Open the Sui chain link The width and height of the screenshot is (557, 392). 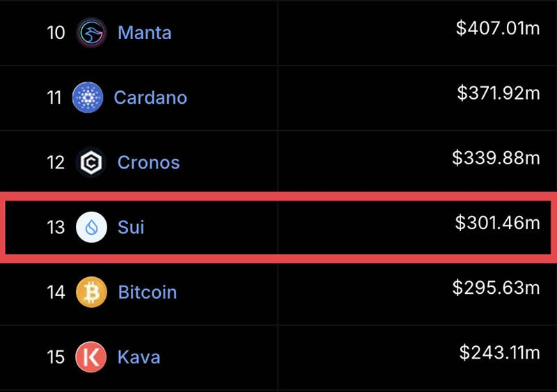(x=131, y=227)
